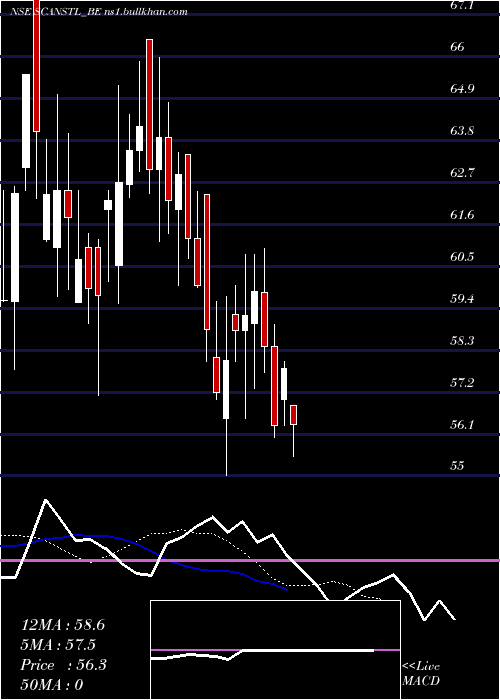Click the 12MA : 58.6 readout

point(63,625)
